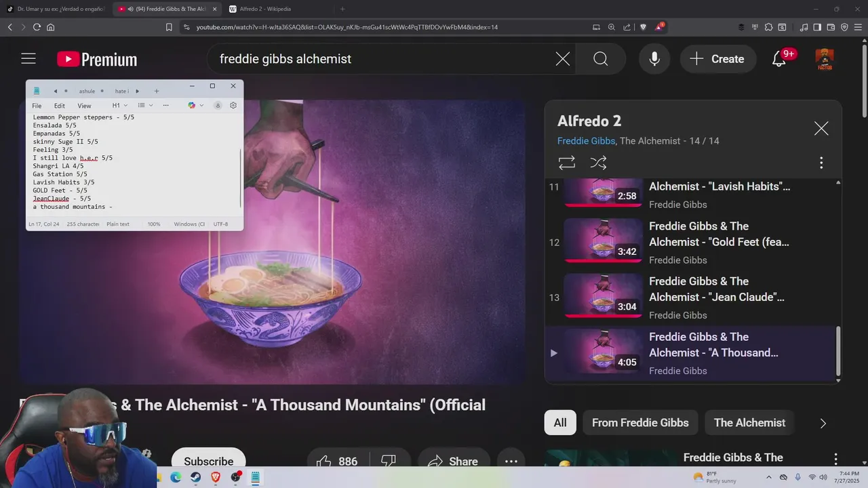Switch to the "ashule" Notepad tab

tap(87, 91)
